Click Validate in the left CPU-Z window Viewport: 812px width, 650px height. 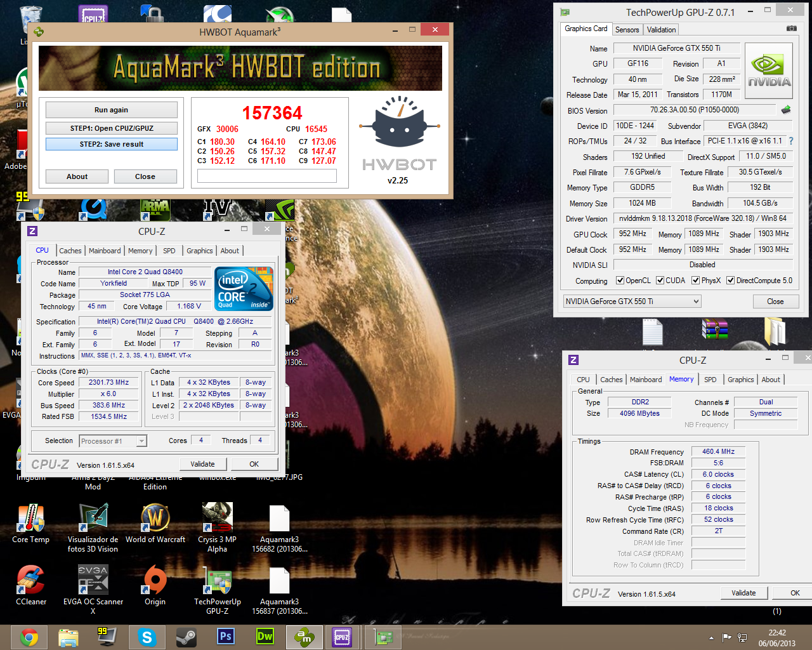pos(202,464)
